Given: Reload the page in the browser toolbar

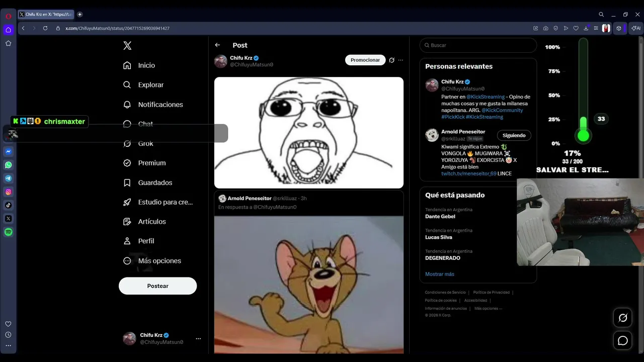Looking at the screenshot, I should coord(45,28).
